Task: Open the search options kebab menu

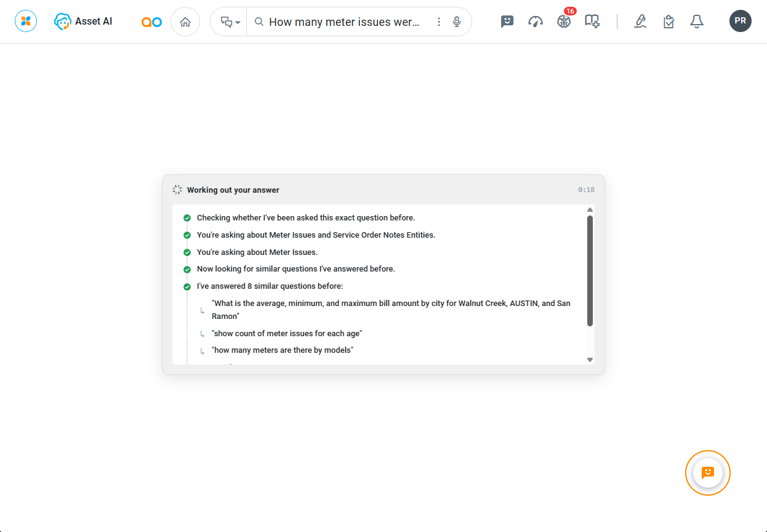Action: pos(439,22)
